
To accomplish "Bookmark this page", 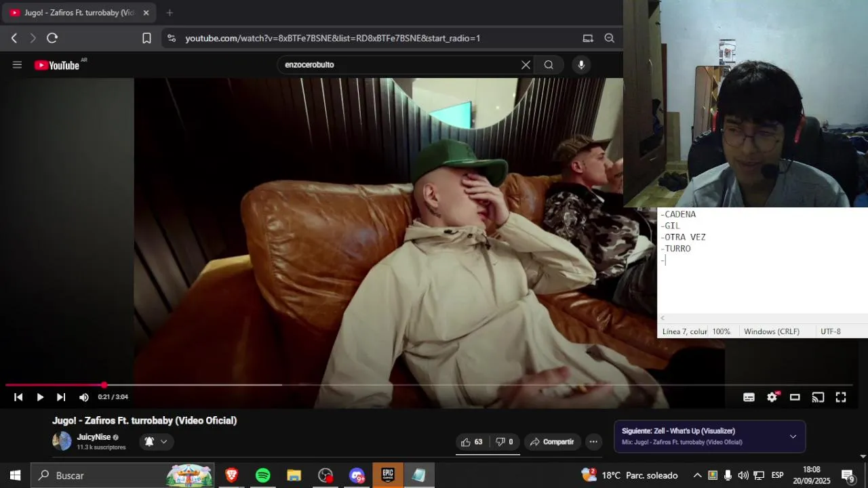I will click(146, 39).
